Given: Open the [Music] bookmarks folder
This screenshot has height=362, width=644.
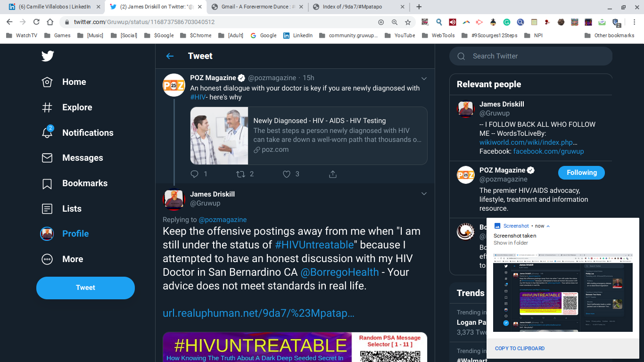Looking at the screenshot, I should (90, 35).
